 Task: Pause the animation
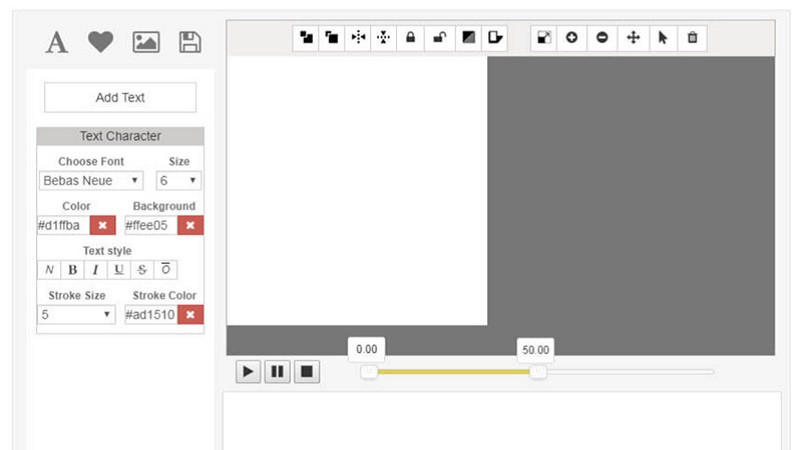[x=278, y=371]
